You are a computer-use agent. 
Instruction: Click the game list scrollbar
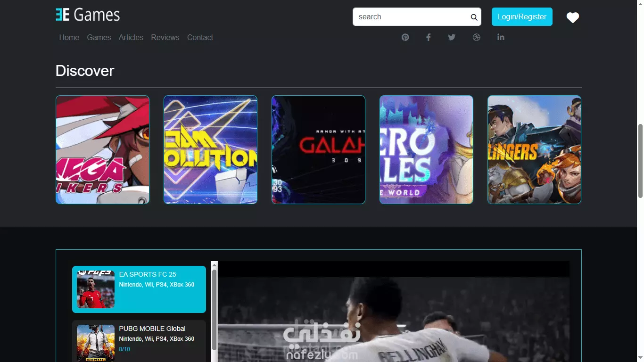click(x=214, y=310)
